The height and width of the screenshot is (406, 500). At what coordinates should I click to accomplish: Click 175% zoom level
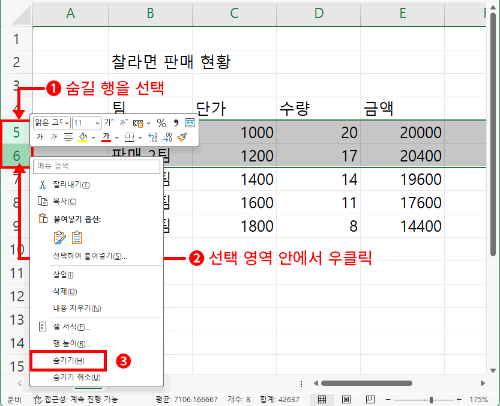point(479,399)
